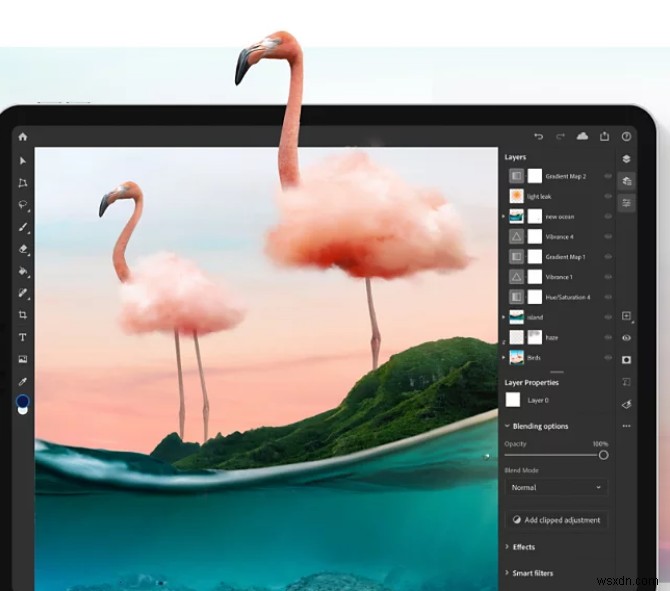Create a clipping mask icon

[x=626, y=382]
